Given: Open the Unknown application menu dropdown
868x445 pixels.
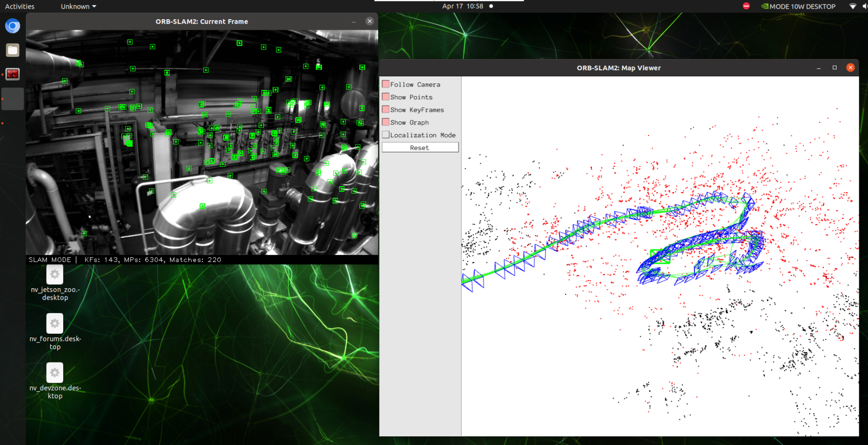Looking at the screenshot, I should pos(78,7).
